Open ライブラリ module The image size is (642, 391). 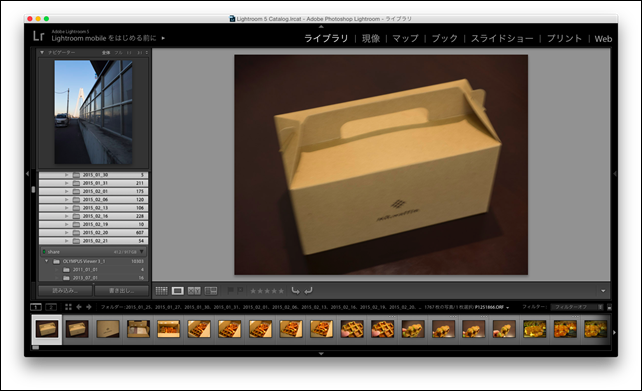[326, 38]
